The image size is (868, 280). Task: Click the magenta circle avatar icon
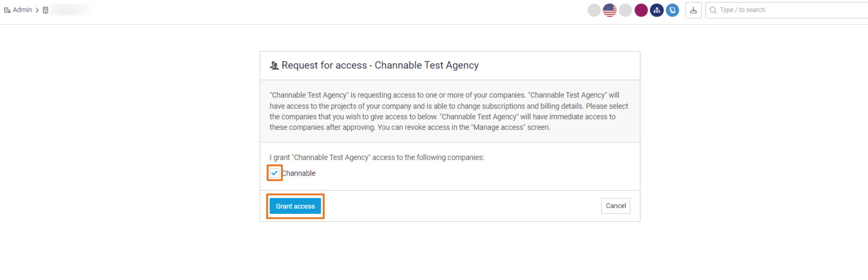[641, 10]
